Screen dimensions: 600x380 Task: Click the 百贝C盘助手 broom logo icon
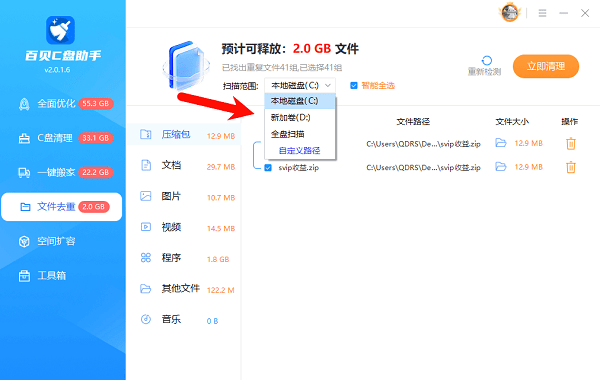tap(60, 30)
